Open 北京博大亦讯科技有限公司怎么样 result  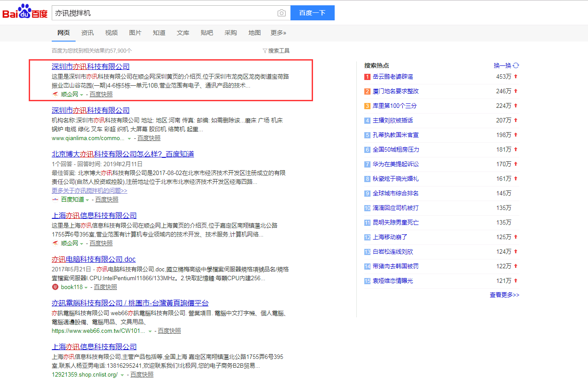click(x=123, y=154)
